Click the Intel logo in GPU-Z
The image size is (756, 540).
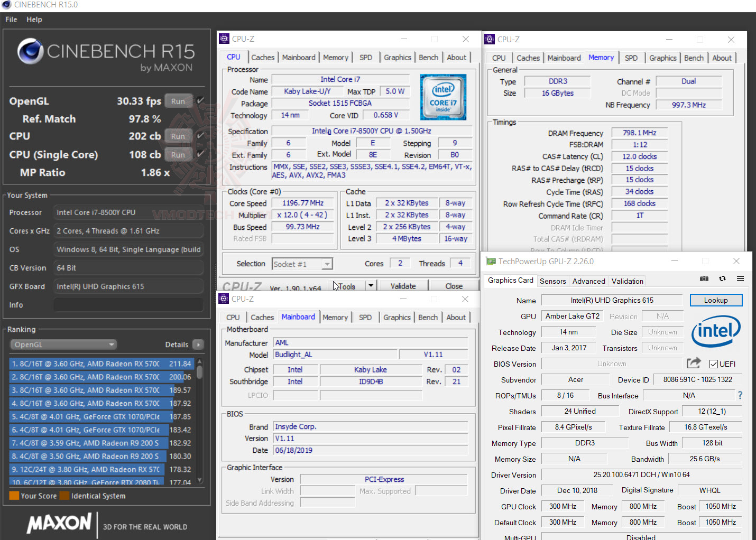pos(716,331)
